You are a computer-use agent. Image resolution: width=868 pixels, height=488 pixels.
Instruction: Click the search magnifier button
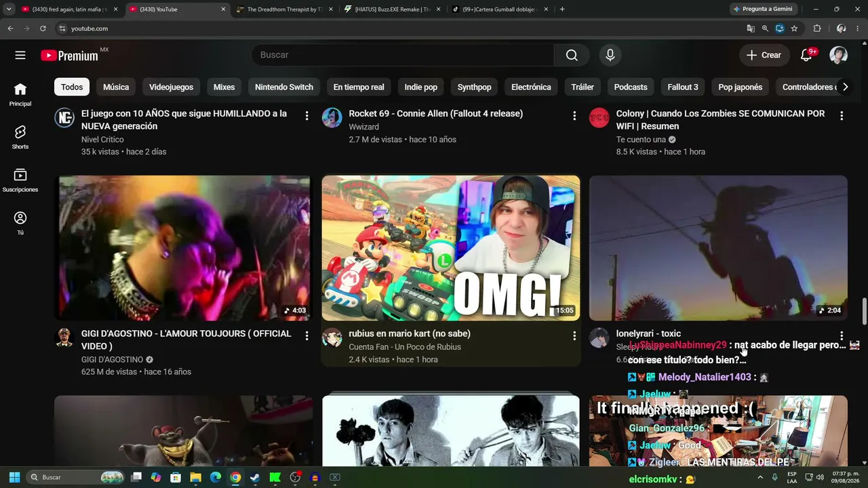[572, 55]
